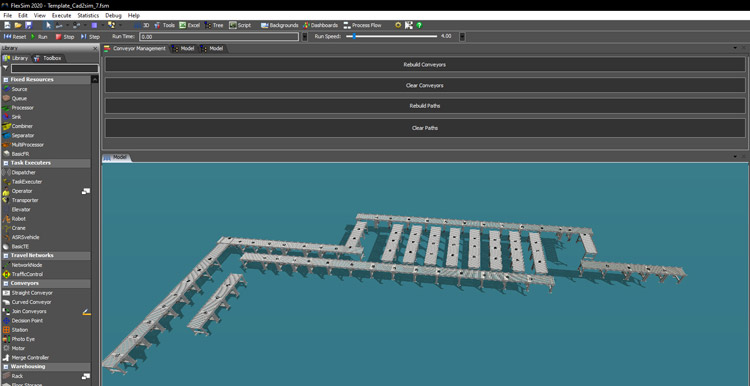Open Dashboards from the toolbar
The image size is (750, 386).
tap(320, 25)
